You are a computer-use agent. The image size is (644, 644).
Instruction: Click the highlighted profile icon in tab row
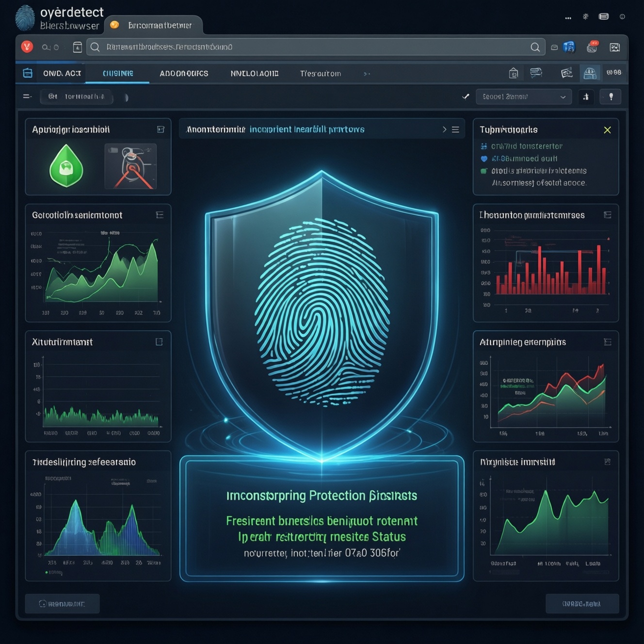[590, 73]
